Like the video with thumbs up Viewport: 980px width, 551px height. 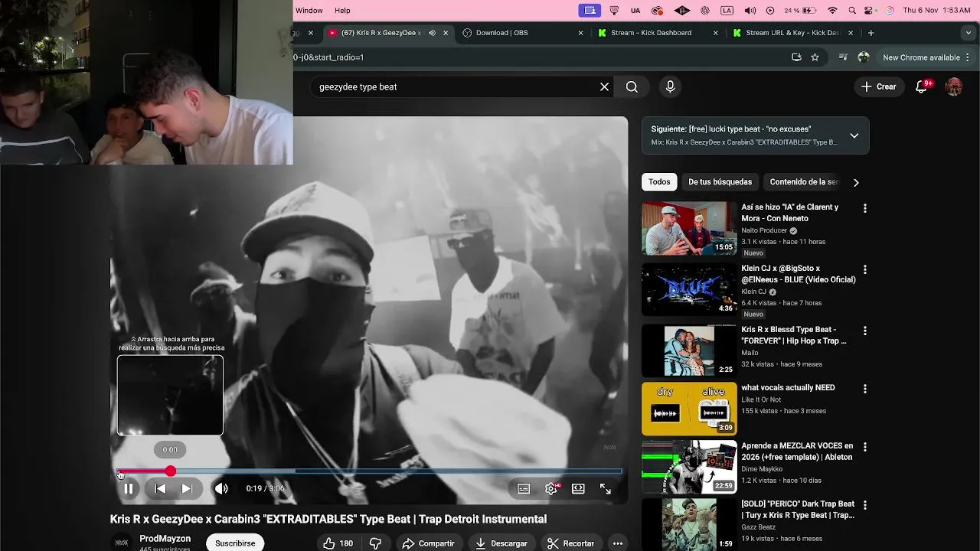click(338, 543)
